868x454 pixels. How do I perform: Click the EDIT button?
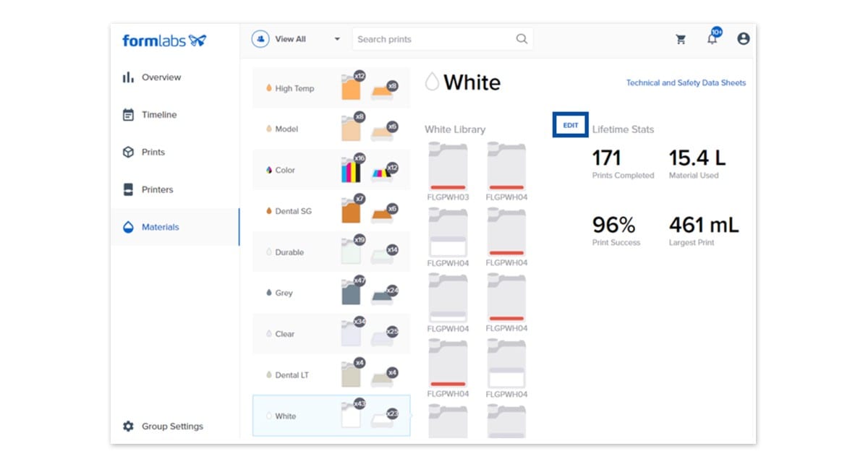point(571,125)
